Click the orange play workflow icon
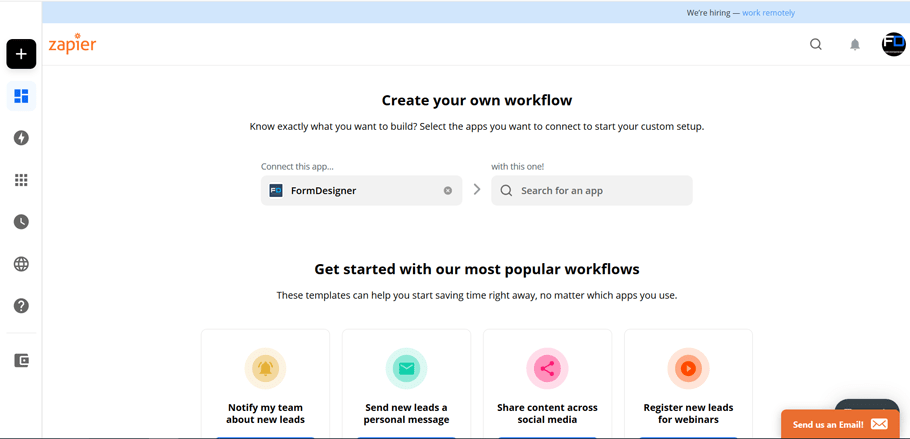The width and height of the screenshot is (910, 439). coord(688,368)
